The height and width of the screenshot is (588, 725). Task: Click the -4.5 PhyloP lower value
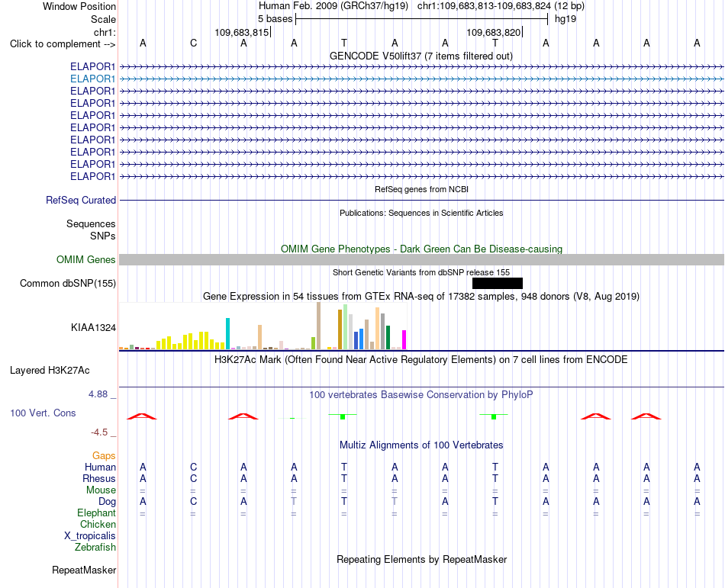[x=99, y=432]
